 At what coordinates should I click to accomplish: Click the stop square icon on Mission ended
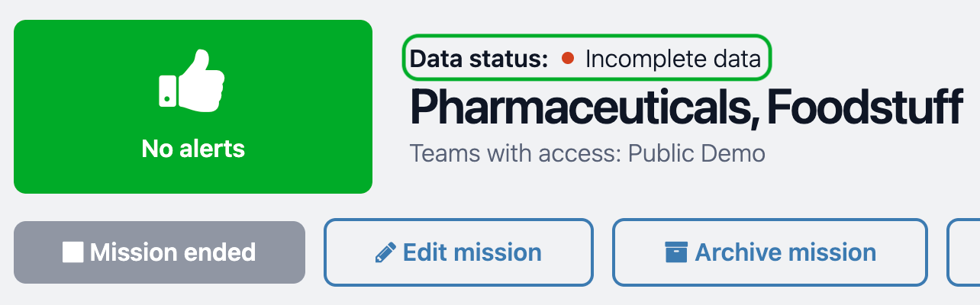point(73,252)
